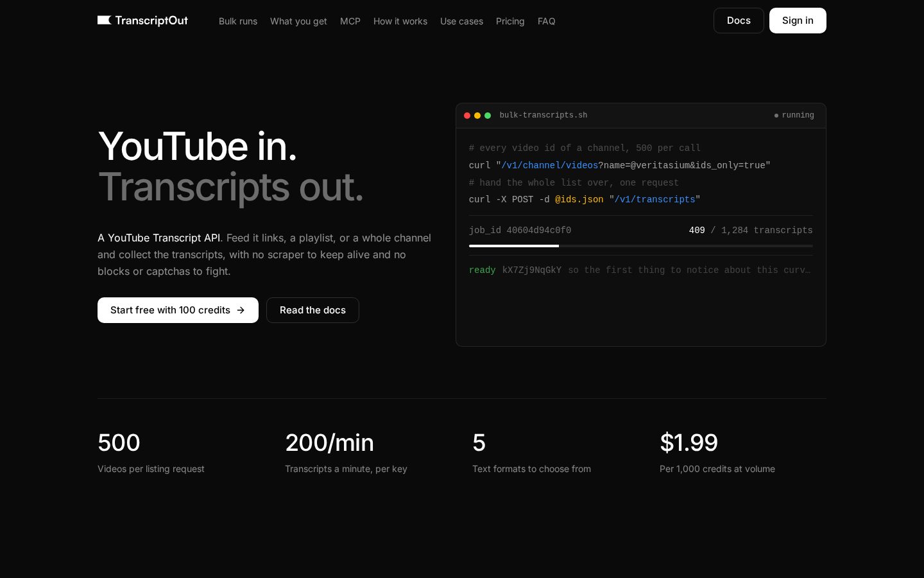Click the ready kX7Zj9NqGkY line
This screenshot has height=578, width=924.
pyautogui.click(x=640, y=270)
